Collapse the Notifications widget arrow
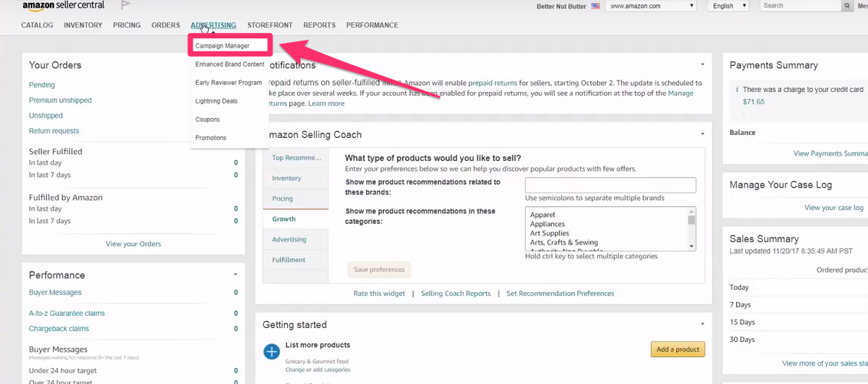868x384 pixels. point(702,65)
